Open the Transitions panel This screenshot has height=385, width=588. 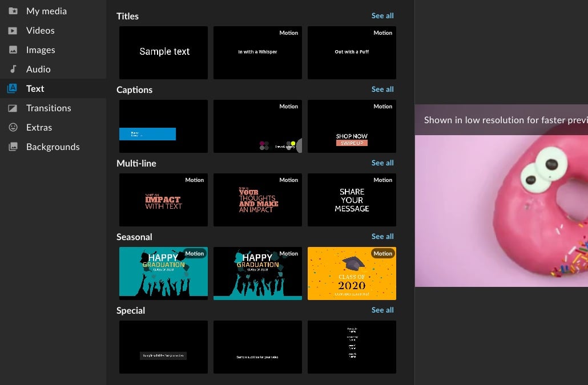click(49, 108)
